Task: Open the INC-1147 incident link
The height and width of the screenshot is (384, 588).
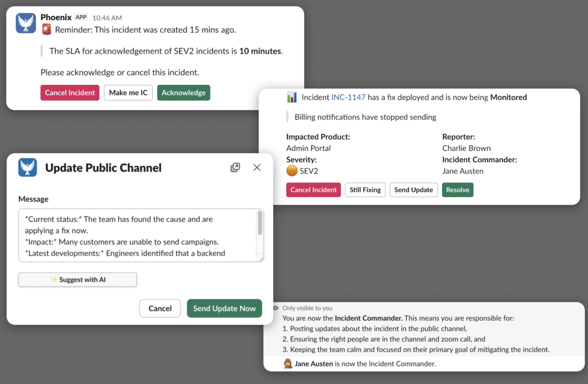Action: (348, 97)
